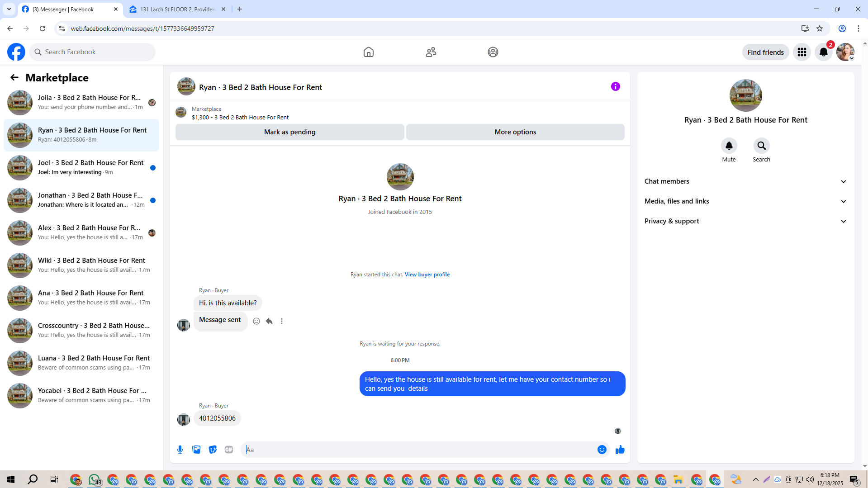Open the Facebook logo home link

point(16,52)
